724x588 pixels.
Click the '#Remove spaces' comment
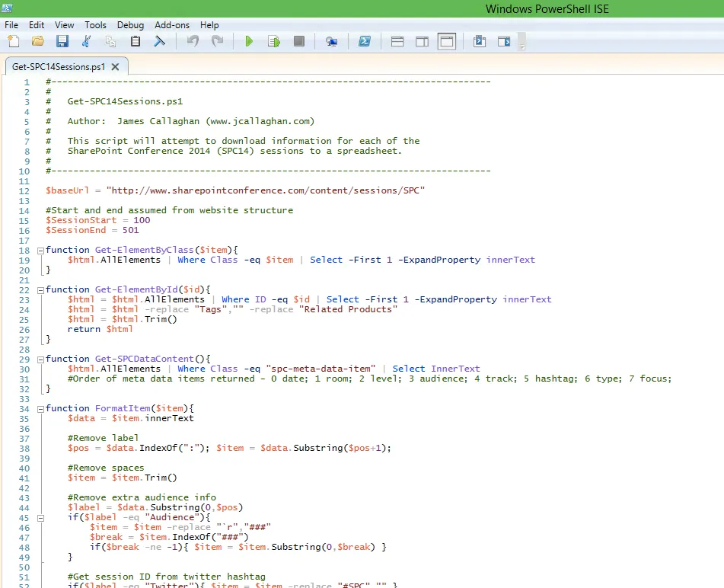(106, 468)
